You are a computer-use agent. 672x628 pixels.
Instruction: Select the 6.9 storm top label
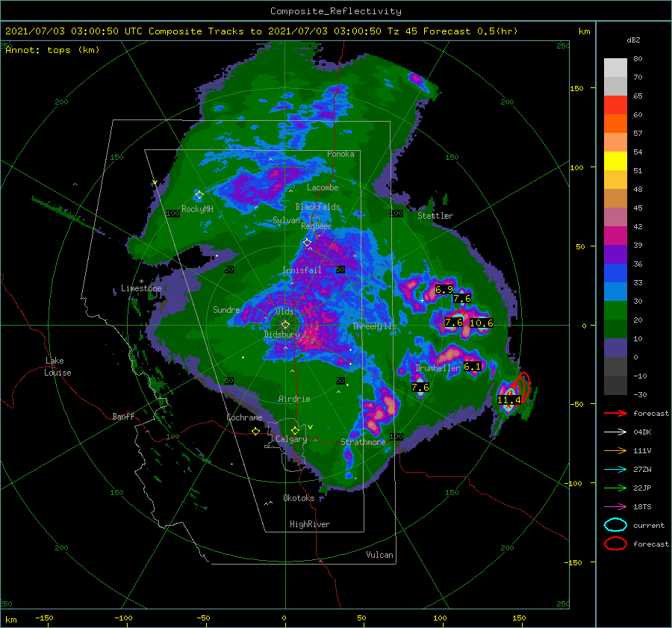444,290
